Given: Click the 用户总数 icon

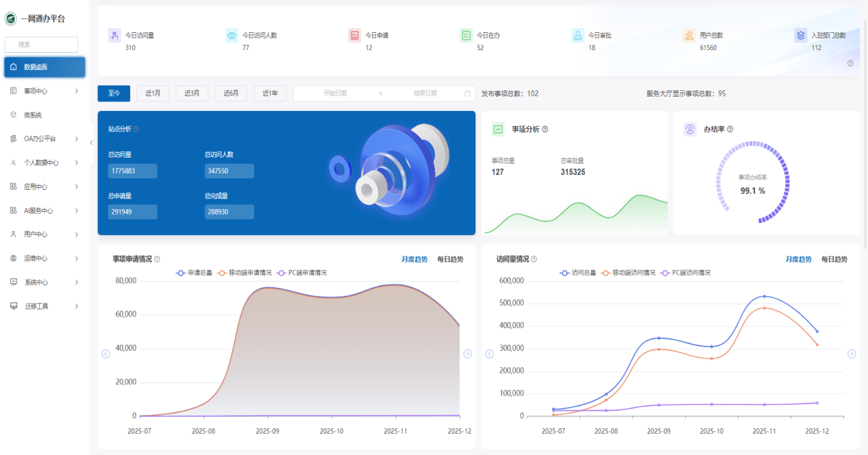Looking at the screenshot, I should (x=689, y=36).
